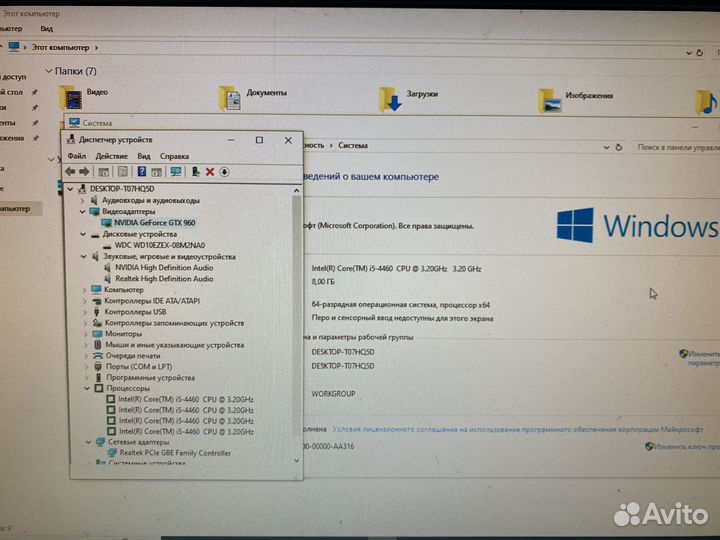Click Система breadcrumb in Control Panel address
Screen dimensions: 720x540
click(353, 146)
